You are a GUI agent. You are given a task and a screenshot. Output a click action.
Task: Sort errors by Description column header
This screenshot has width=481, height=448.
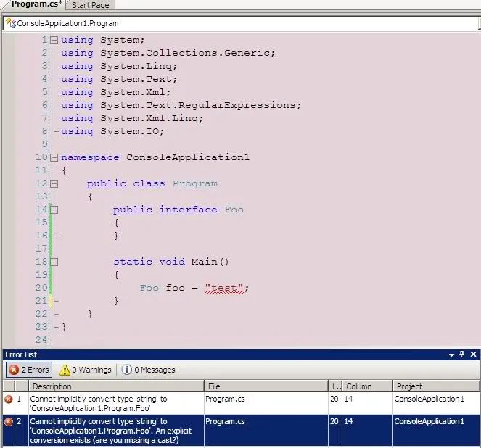pos(116,386)
